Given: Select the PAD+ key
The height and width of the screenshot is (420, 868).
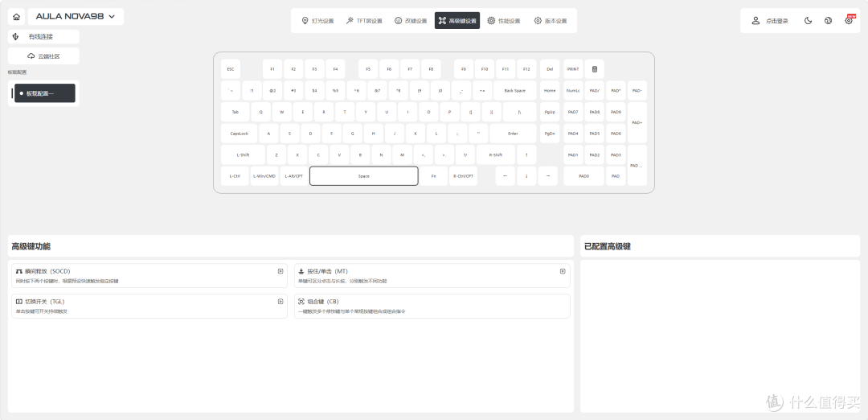Looking at the screenshot, I should 637,122.
